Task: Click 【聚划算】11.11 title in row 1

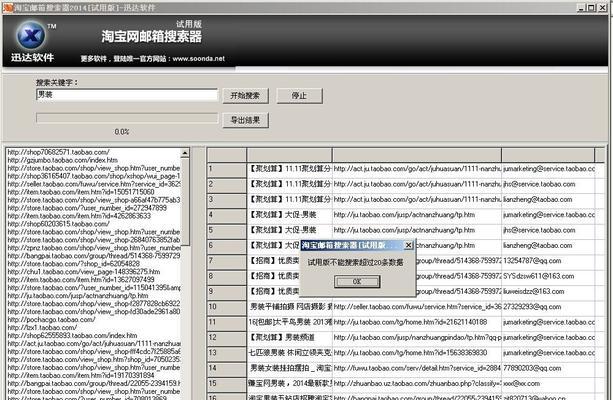Action: click(290, 169)
